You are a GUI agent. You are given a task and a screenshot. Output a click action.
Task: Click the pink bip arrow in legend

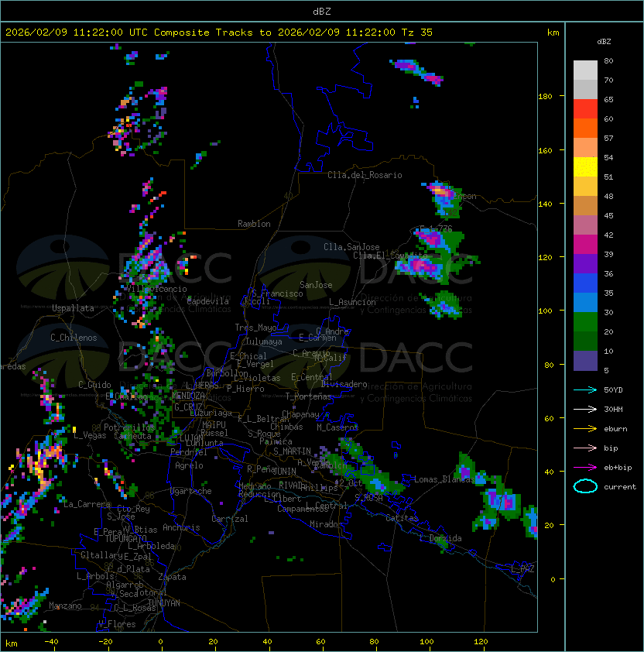click(x=585, y=448)
